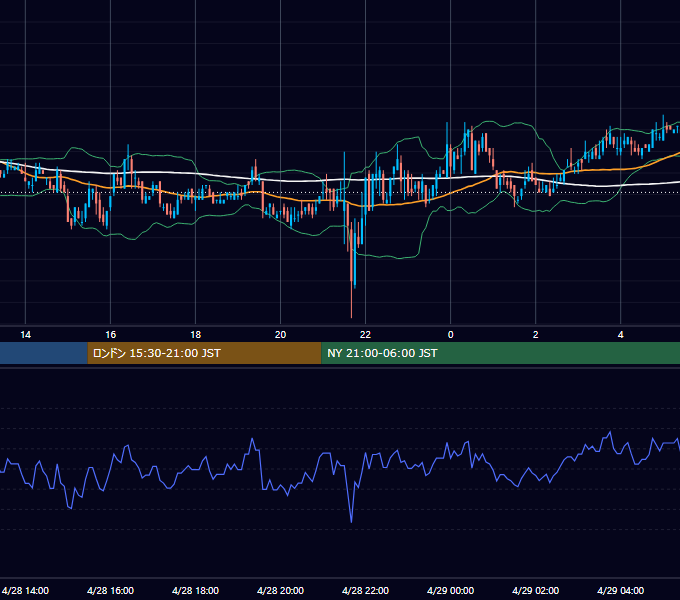The height and width of the screenshot is (600, 680).
Task: Click the NY 21:00-06:00 JST session band
Action: point(500,353)
